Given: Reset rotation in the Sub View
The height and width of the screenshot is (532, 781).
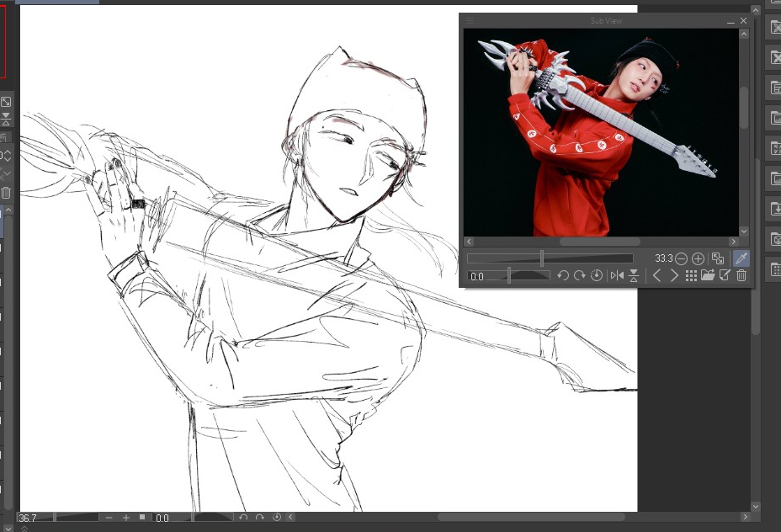Looking at the screenshot, I should 597,276.
